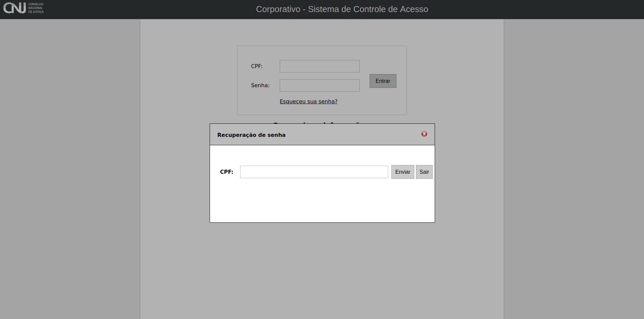
Task: Select the CPF input in the recovery dialog
Action: 314,172
